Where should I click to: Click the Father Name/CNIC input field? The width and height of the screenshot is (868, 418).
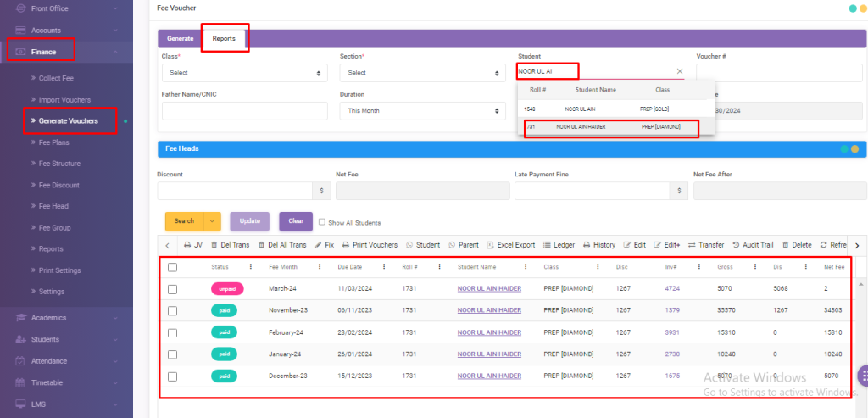tap(244, 111)
